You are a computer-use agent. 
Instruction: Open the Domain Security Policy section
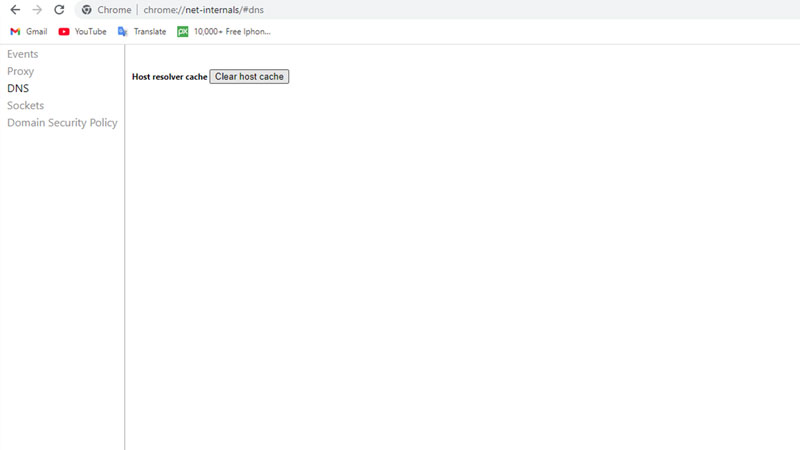coord(62,123)
